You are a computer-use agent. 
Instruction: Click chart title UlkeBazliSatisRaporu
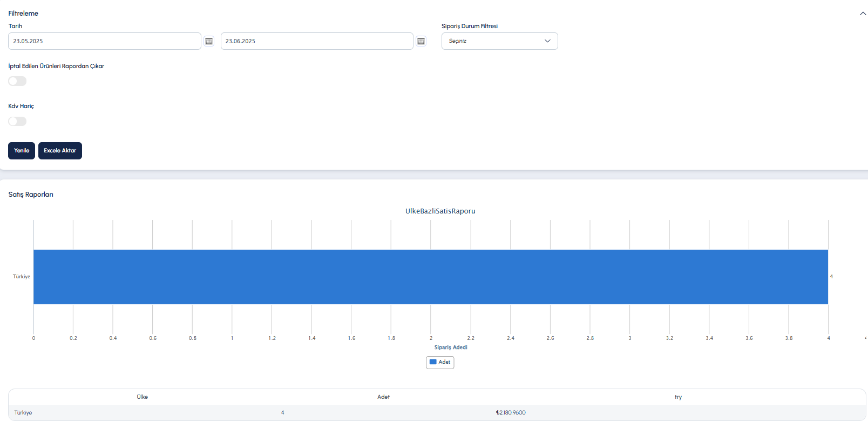pyautogui.click(x=440, y=211)
